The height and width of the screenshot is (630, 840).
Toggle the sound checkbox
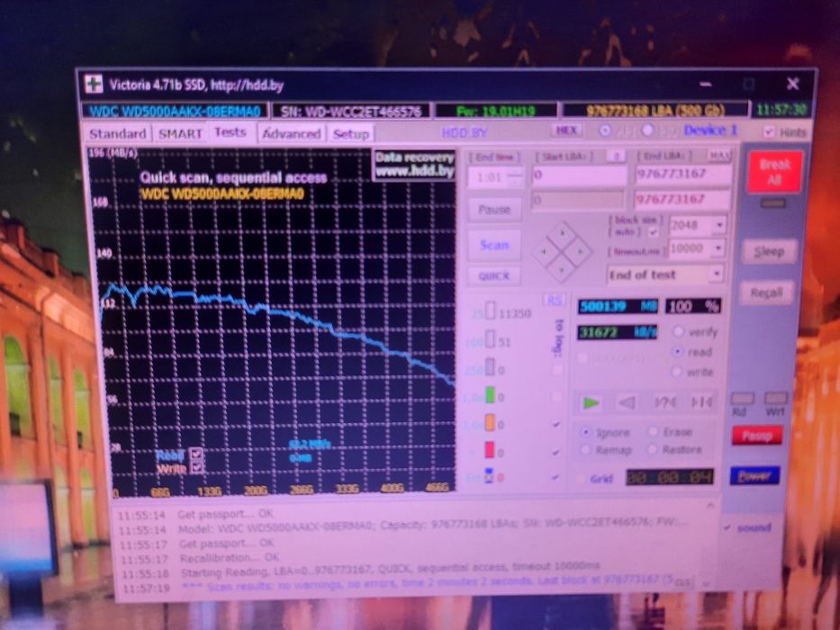pyautogui.click(x=727, y=527)
